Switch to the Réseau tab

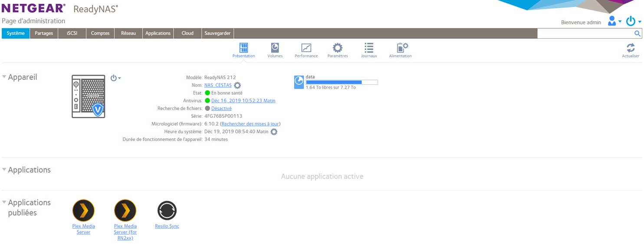(x=128, y=33)
